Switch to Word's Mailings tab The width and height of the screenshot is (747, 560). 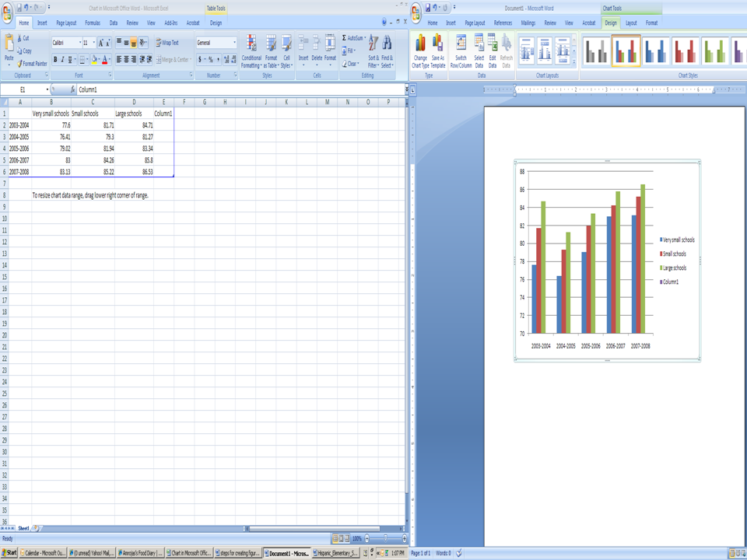coord(528,23)
